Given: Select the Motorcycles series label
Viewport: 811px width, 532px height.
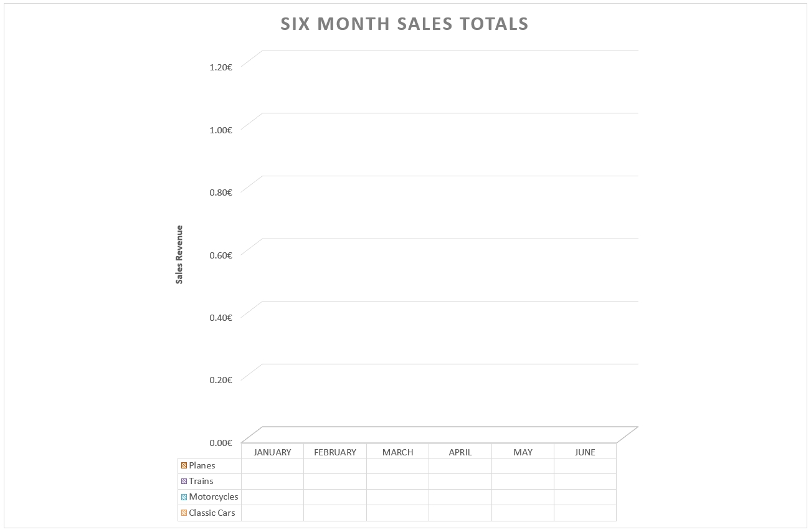Looking at the screenshot, I should [214, 497].
